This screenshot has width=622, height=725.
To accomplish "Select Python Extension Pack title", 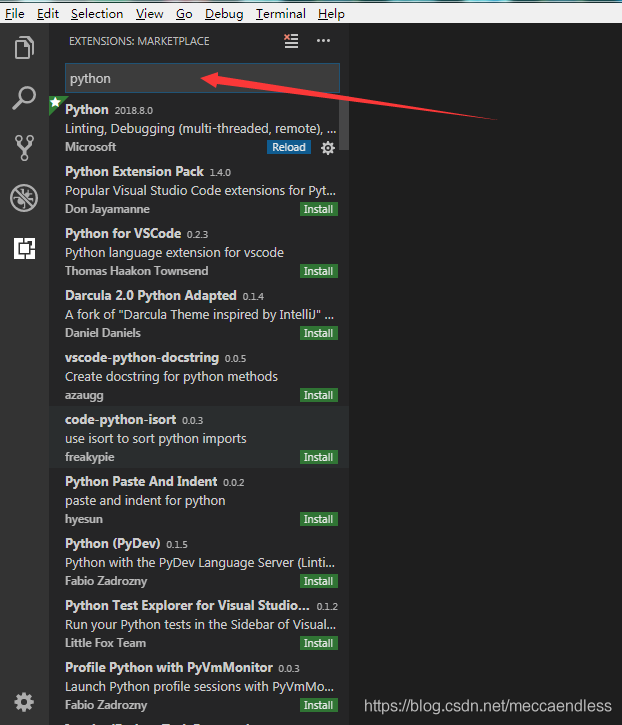I will click(x=134, y=172).
